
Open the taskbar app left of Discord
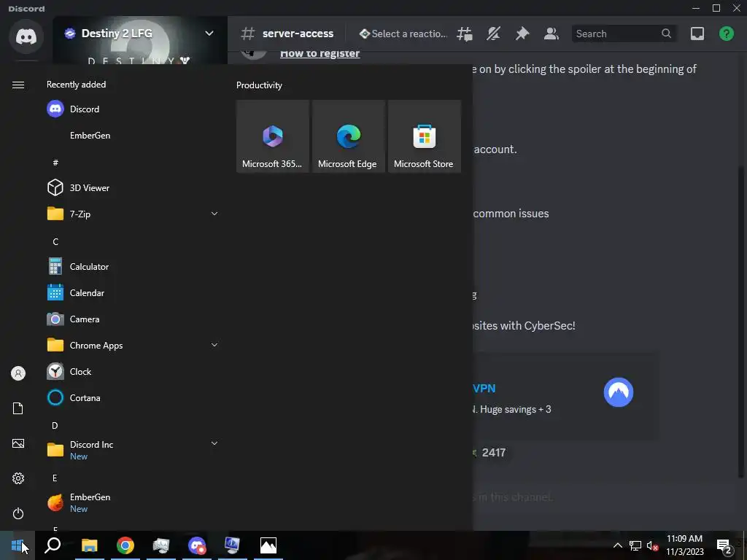(x=161, y=545)
